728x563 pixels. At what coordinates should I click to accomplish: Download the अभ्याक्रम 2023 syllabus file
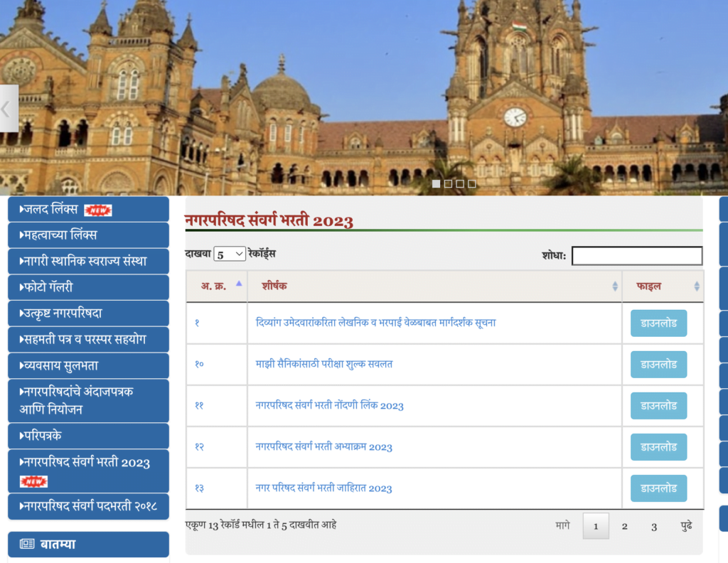[x=658, y=447]
